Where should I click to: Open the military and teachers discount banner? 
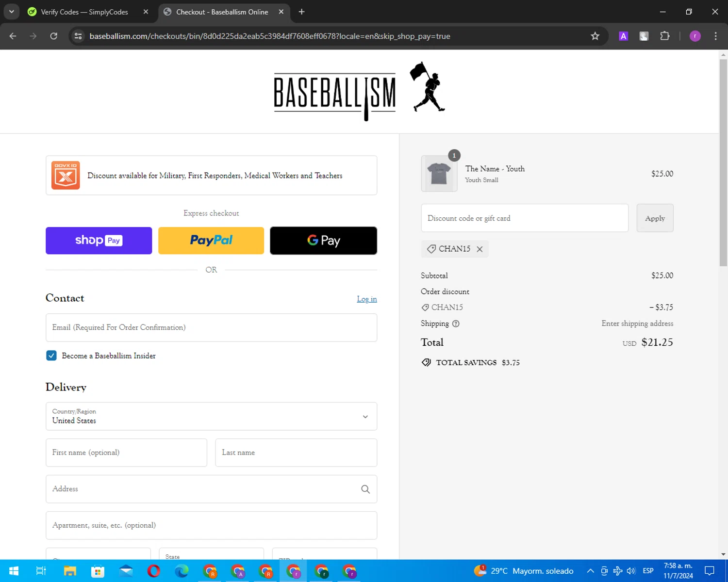[x=211, y=175]
